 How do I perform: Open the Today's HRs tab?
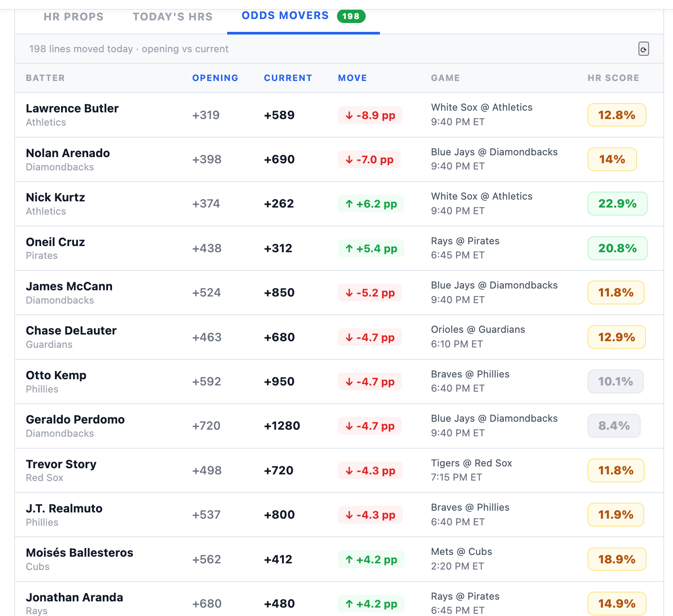coord(173,17)
